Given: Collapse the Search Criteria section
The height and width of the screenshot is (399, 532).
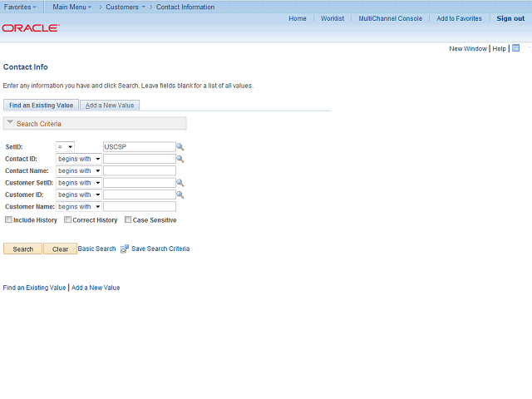Looking at the screenshot, I should (10, 122).
